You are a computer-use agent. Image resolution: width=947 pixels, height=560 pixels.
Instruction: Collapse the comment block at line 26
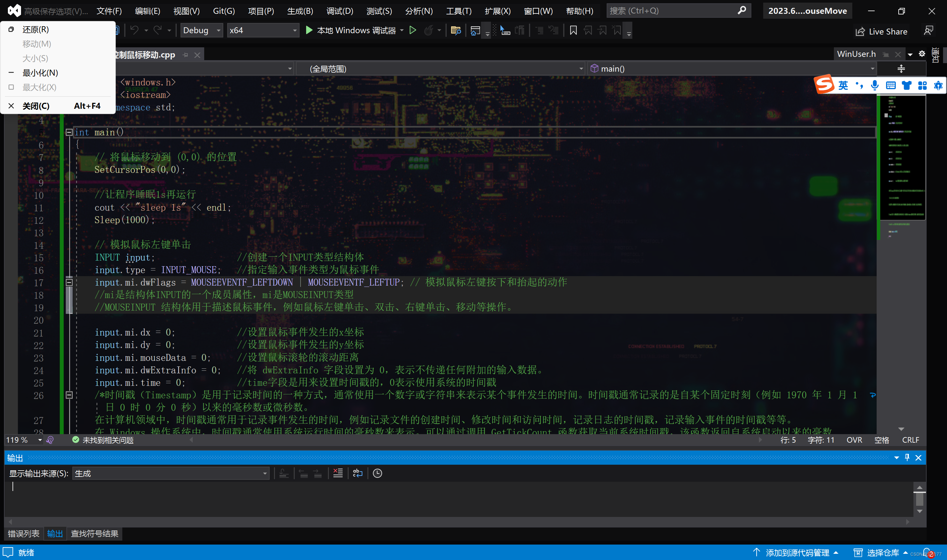pos(69,395)
